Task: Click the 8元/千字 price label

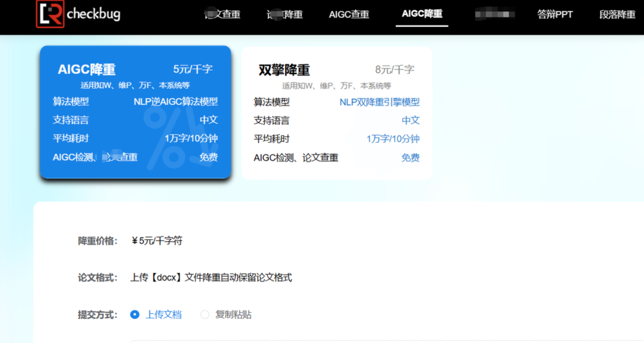Action: pyautogui.click(x=395, y=70)
